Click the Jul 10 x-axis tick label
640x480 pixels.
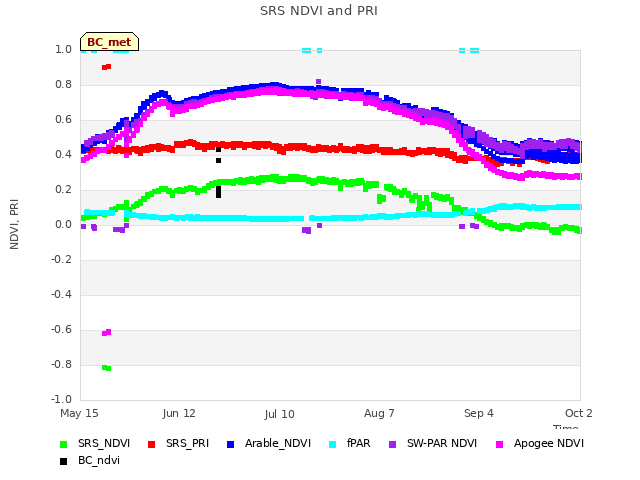click(x=280, y=414)
